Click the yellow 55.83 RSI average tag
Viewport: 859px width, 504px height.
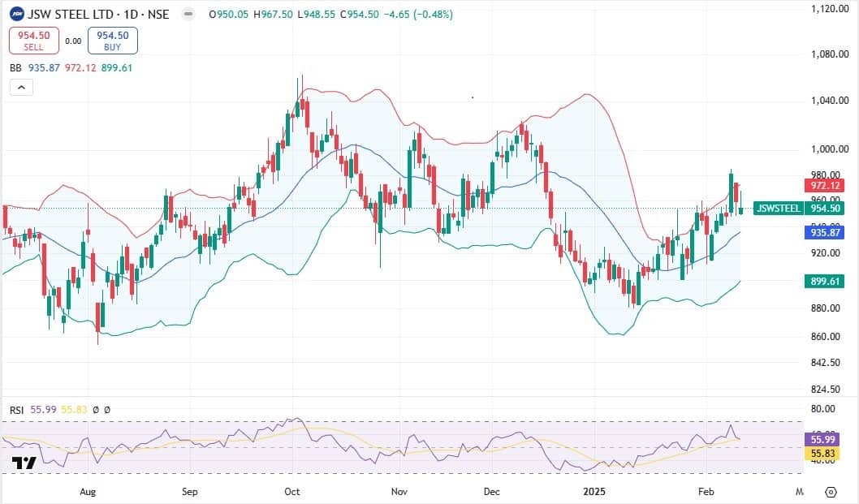click(x=824, y=454)
